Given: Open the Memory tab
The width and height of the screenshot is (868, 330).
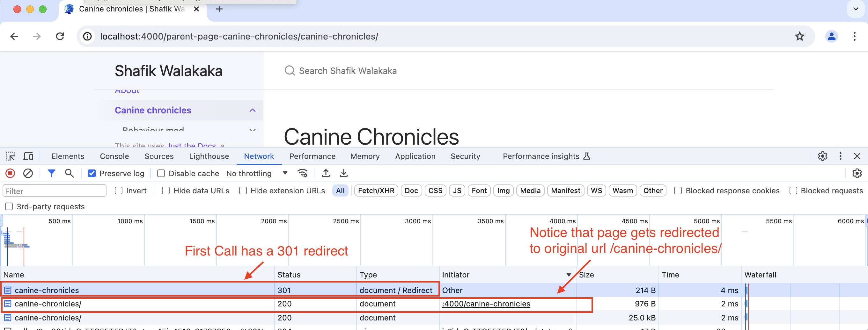Looking at the screenshot, I should click(365, 156).
